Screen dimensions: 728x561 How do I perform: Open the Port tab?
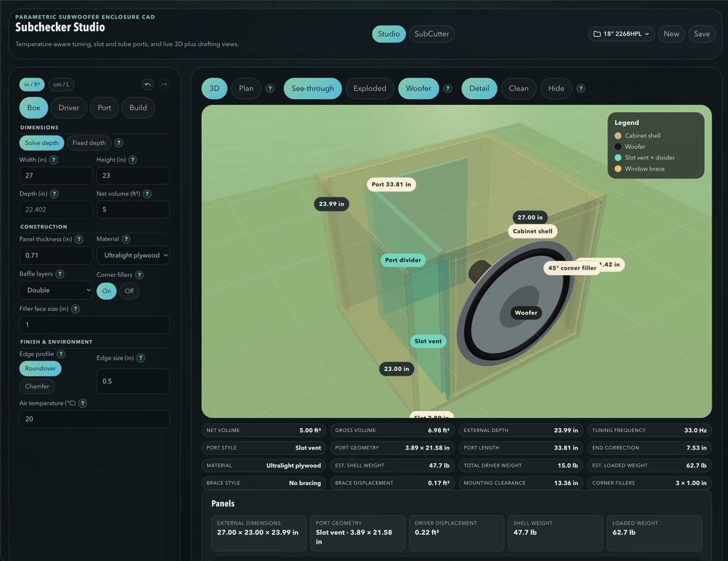(x=104, y=107)
